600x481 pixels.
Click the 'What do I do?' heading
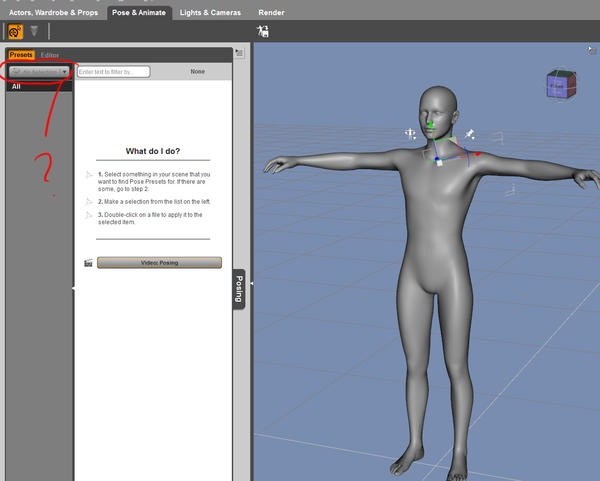point(153,151)
